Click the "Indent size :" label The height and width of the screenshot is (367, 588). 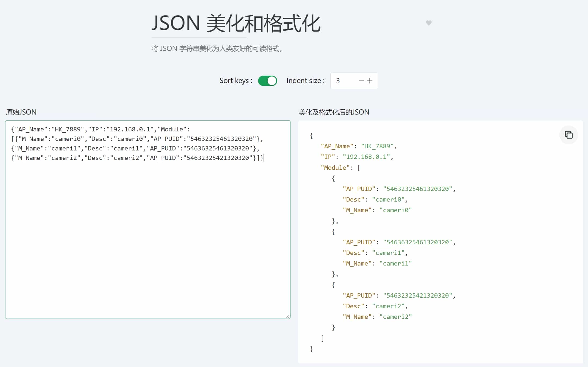(x=305, y=81)
